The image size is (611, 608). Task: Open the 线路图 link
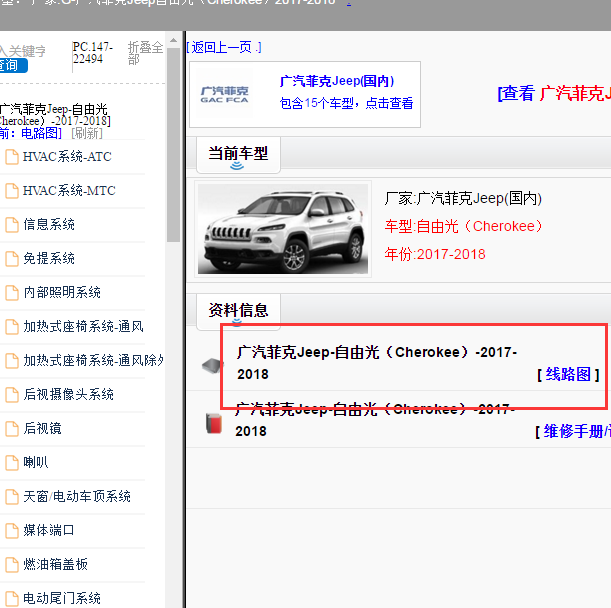(568, 375)
